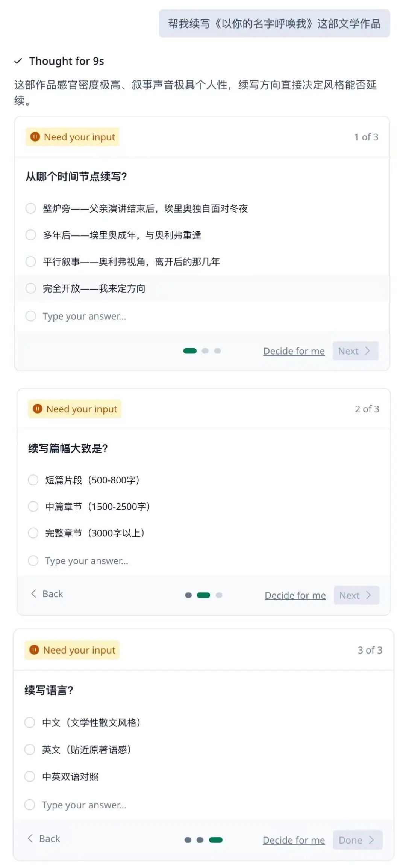Viewport: 406px width, 868px height.
Task: Go Back from the length question
Action: coord(47,594)
